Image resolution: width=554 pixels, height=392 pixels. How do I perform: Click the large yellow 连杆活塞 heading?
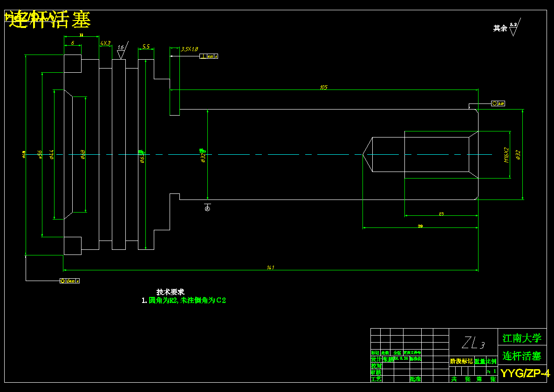click(x=49, y=20)
